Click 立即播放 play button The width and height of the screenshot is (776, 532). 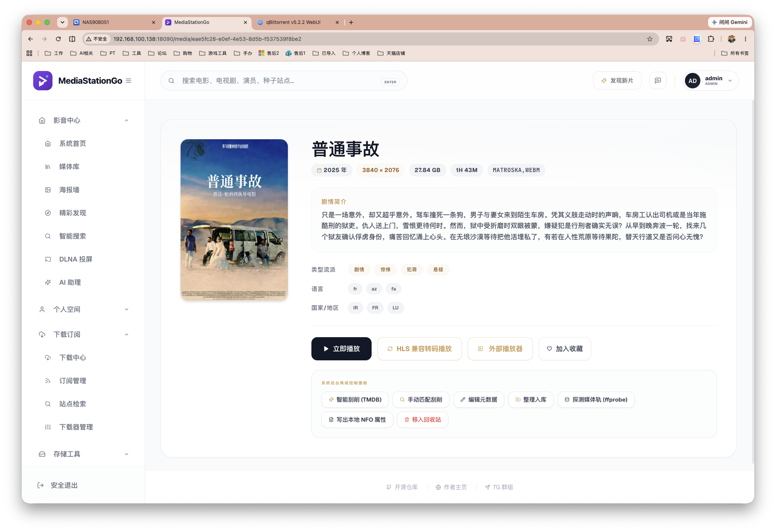tap(341, 349)
